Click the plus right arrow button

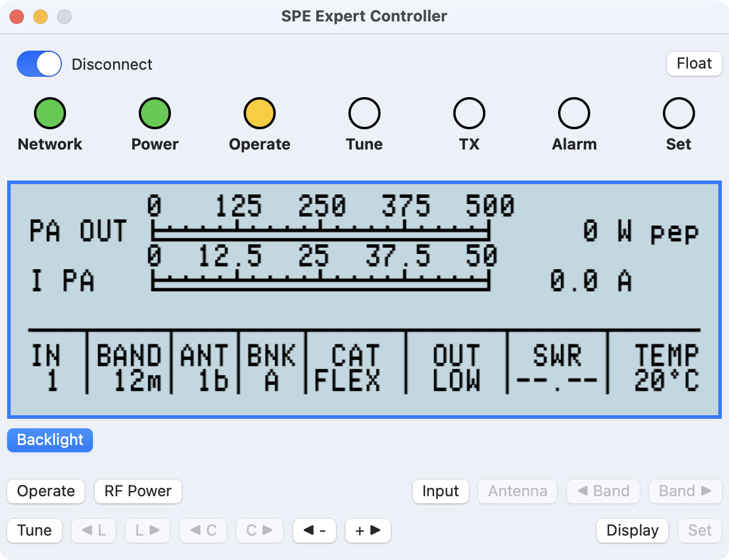(x=368, y=531)
